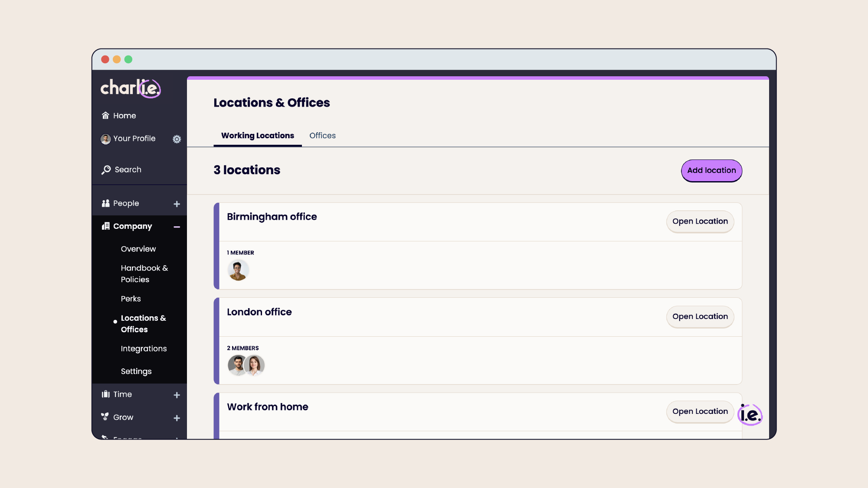Viewport: 868px width, 488px height.
Task: Click the Grow menu label
Action: [123, 417]
